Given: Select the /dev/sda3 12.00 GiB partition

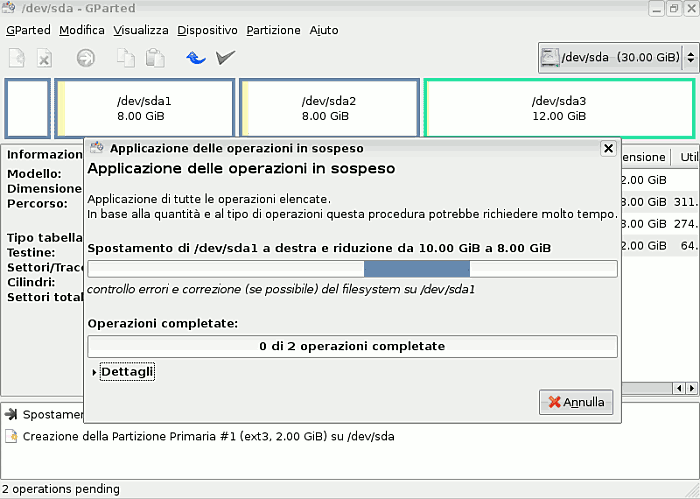Looking at the screenshot, I should click(x=558, y=108).
